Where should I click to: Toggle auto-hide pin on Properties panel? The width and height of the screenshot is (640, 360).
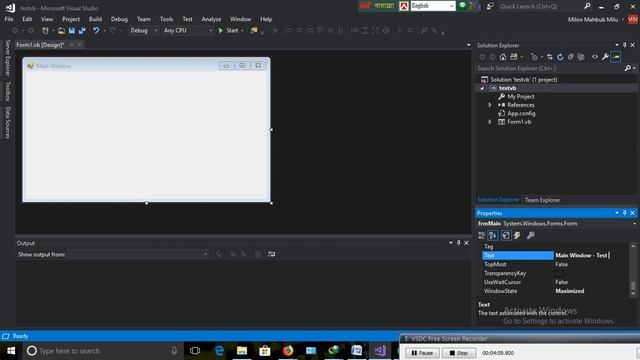click(624, 213)
